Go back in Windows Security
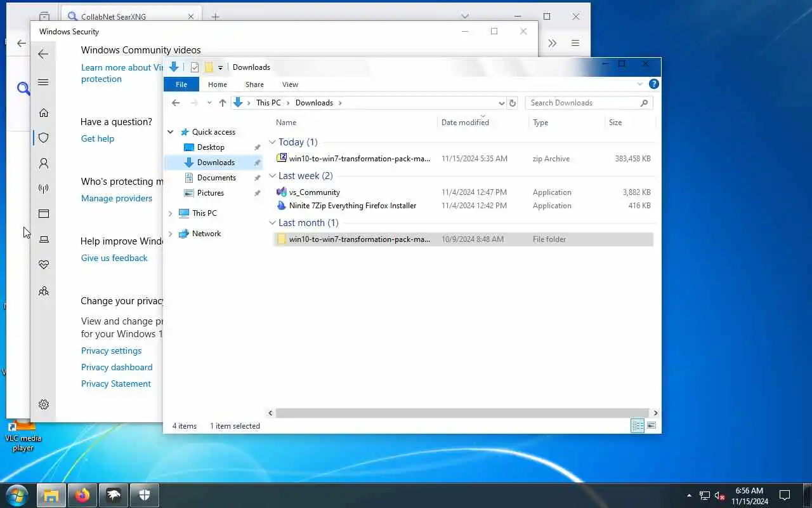812x508 pixels. click(x=43, y=54)
